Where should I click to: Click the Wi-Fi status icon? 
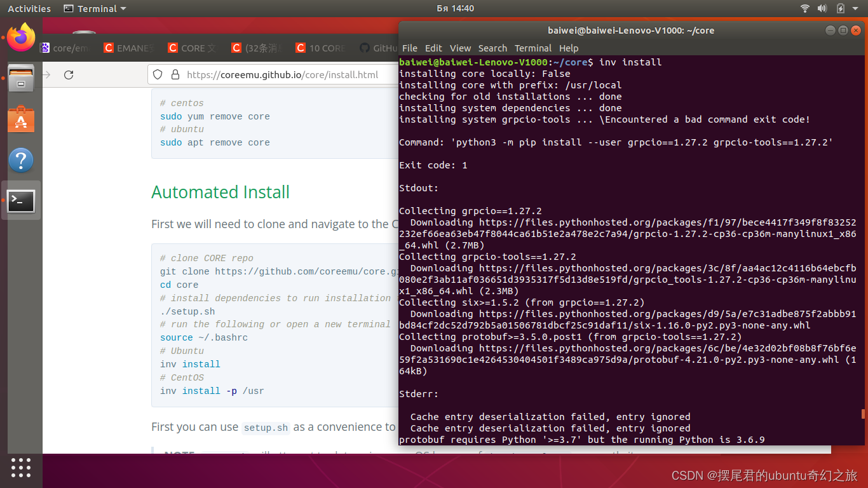[805, 9]
